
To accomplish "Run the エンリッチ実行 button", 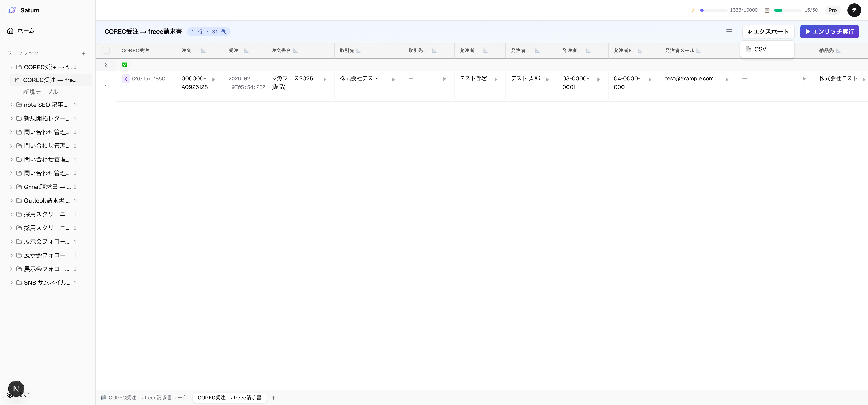I will [x=829, y=32].
